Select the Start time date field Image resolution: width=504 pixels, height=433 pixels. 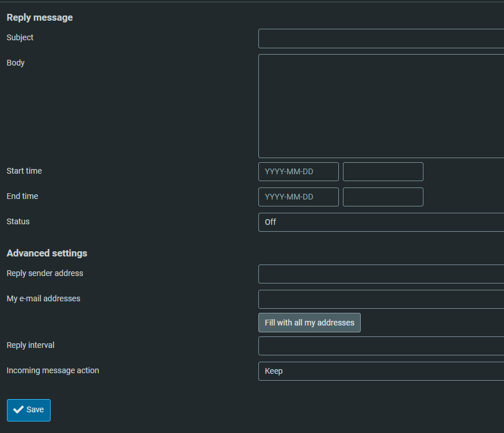click(298, 172)
